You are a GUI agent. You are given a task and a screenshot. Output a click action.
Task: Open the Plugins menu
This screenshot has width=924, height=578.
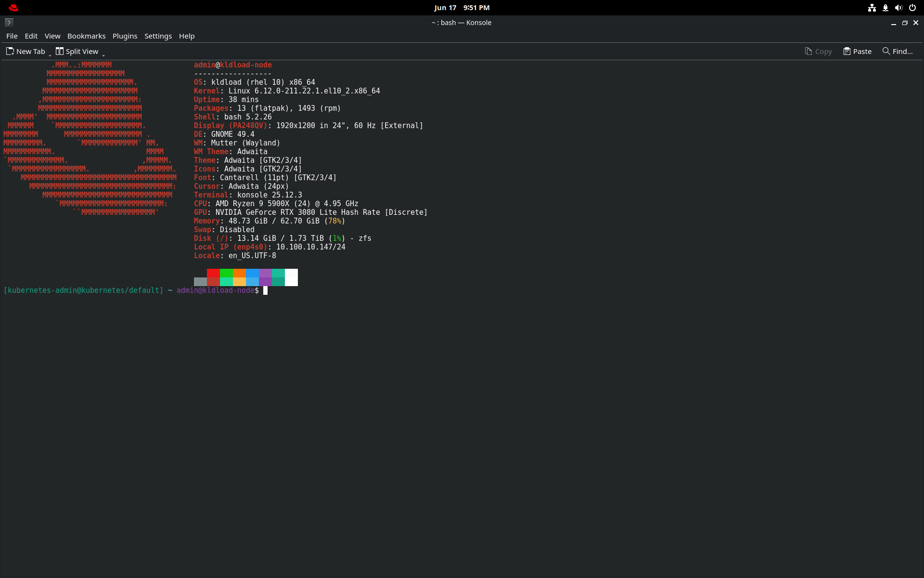(x=125, y=36)
